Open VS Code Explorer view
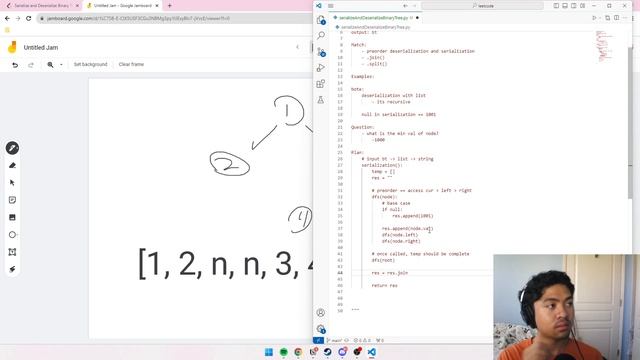The image size is (640, 360). point(321,20)
